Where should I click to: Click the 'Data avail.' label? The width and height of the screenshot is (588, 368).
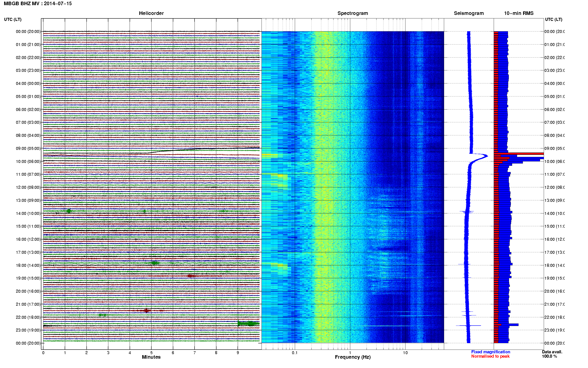point(552,352)
